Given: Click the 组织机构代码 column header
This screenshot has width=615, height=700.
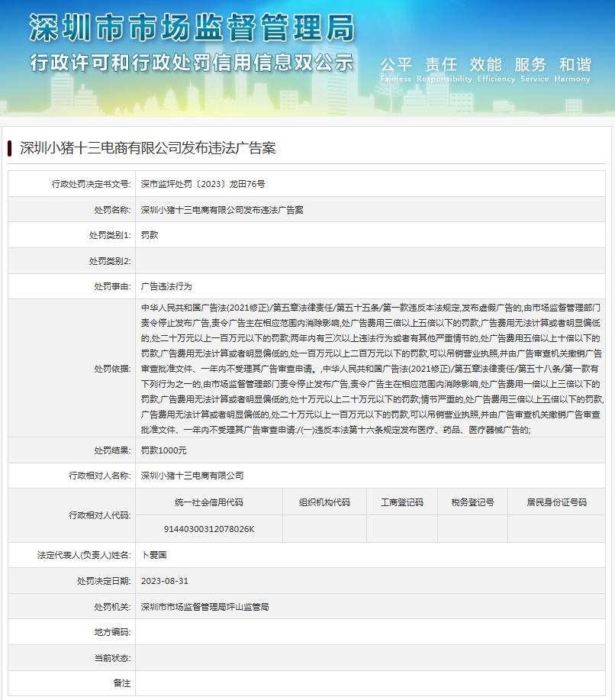Looking at the screenshot, I should (x=324, y=503).
